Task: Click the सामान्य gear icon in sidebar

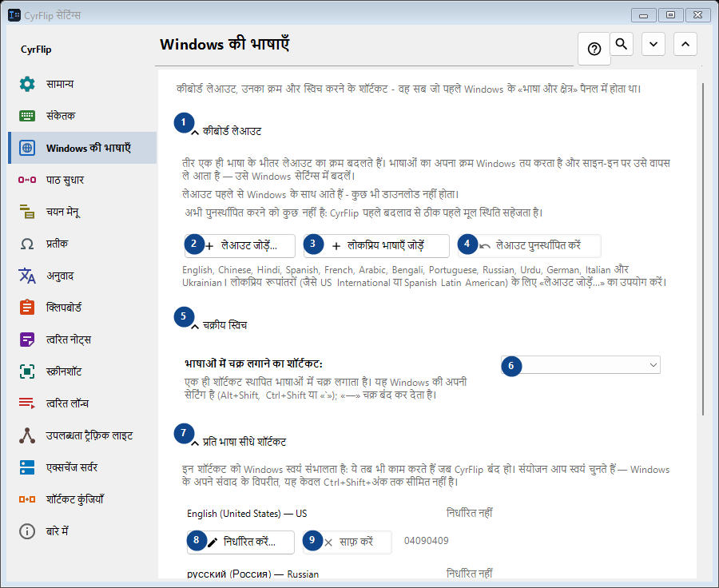Action: point(27,84)
